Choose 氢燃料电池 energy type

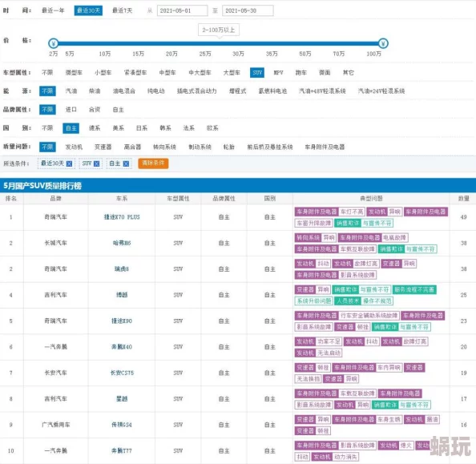pyautogui.click(x=272, y=91)
